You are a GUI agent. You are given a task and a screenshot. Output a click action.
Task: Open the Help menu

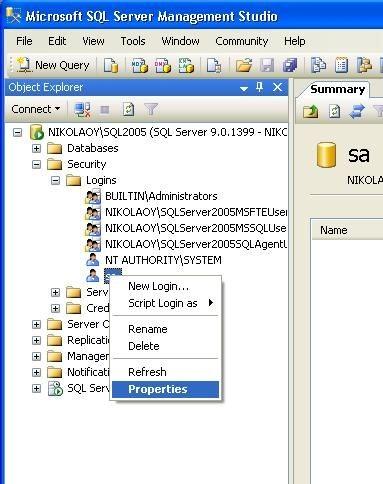click(295, 41)
